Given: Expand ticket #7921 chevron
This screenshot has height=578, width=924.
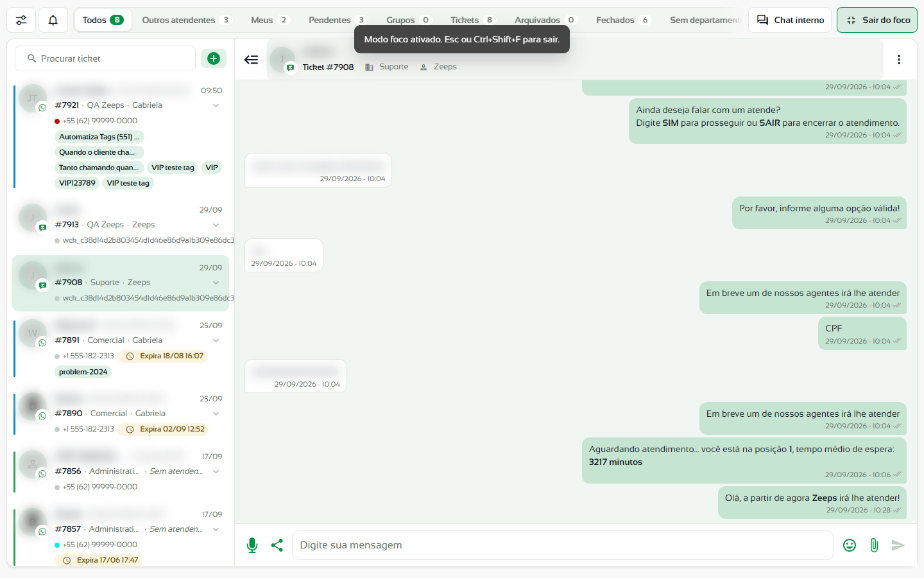Looking at the screenshot, I should pos(216,105).
